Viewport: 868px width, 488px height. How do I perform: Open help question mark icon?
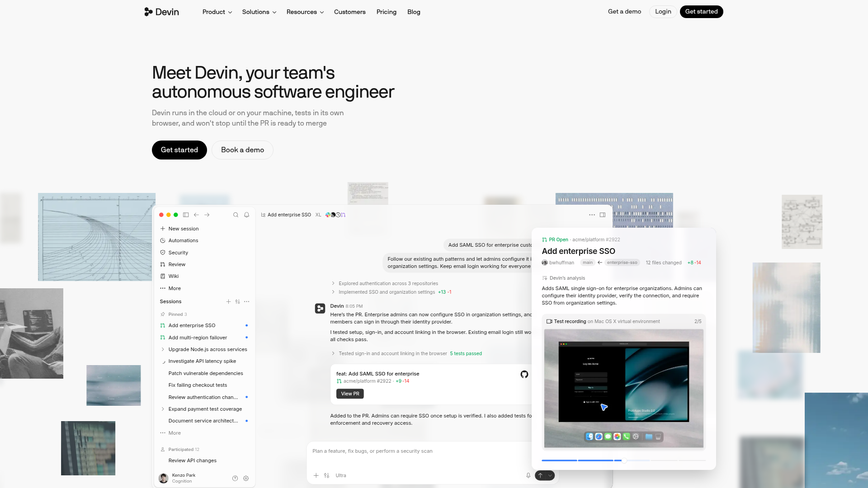coord(235,479)
